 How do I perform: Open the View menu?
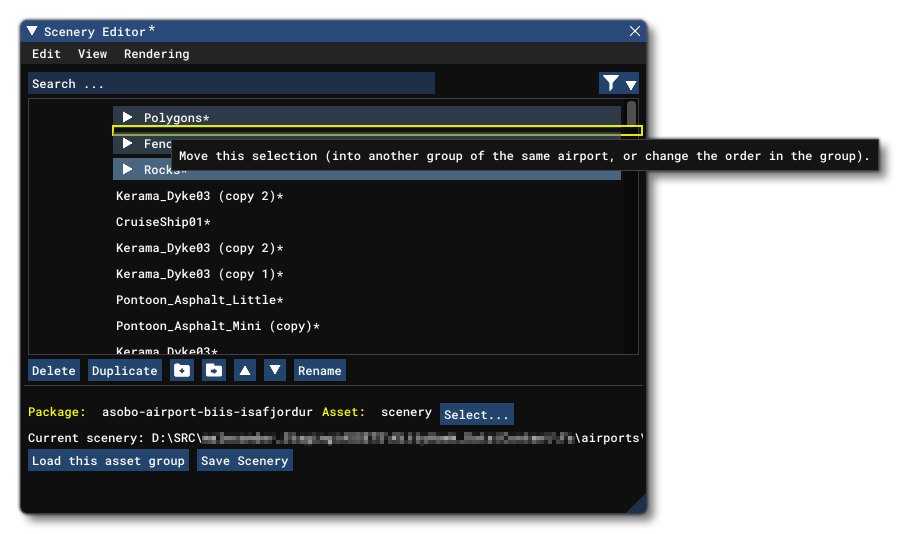click(x=92, y=54)
